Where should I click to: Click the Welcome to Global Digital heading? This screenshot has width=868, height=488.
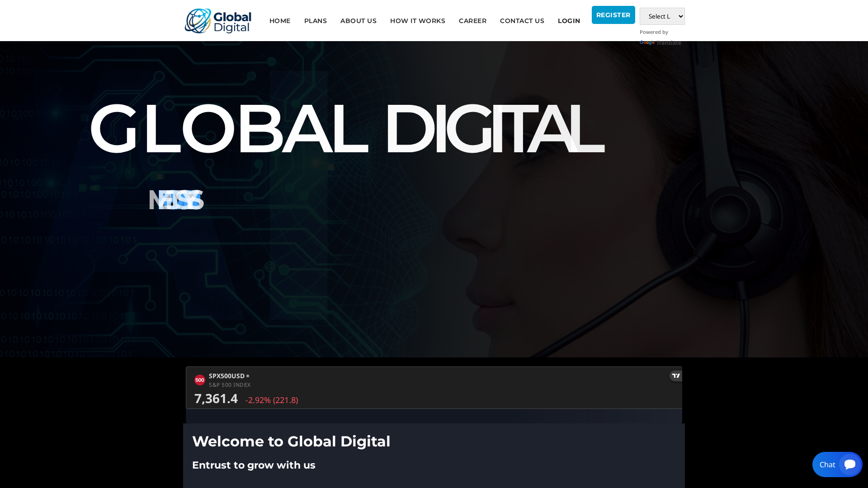[x=291, y=441]
